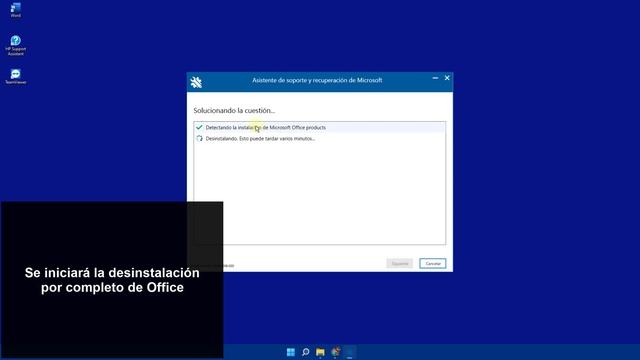640x360 pixels.
Task: Open File Explorer from the taskbar
Action: tap(320, 352)
